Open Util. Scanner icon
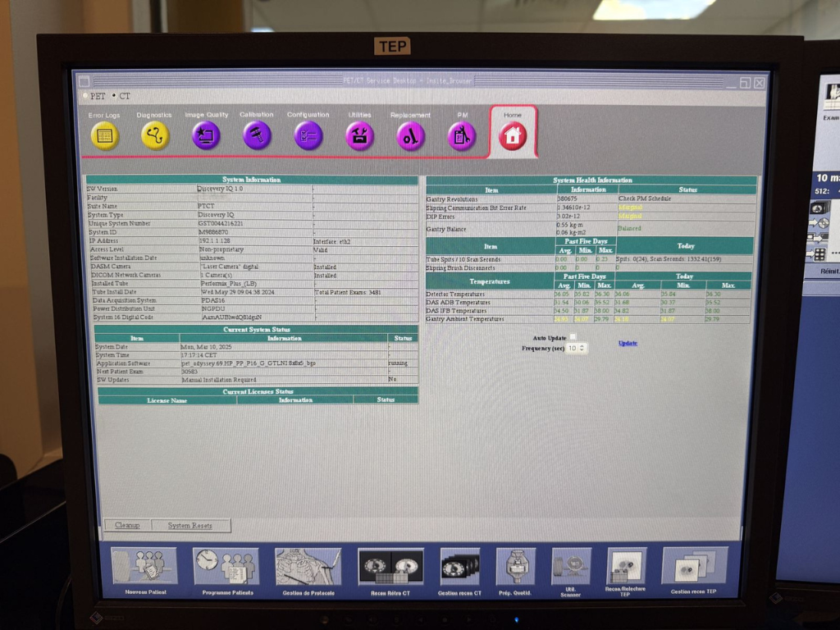Viewport: 840px width, 630px height. click(571, 566)
